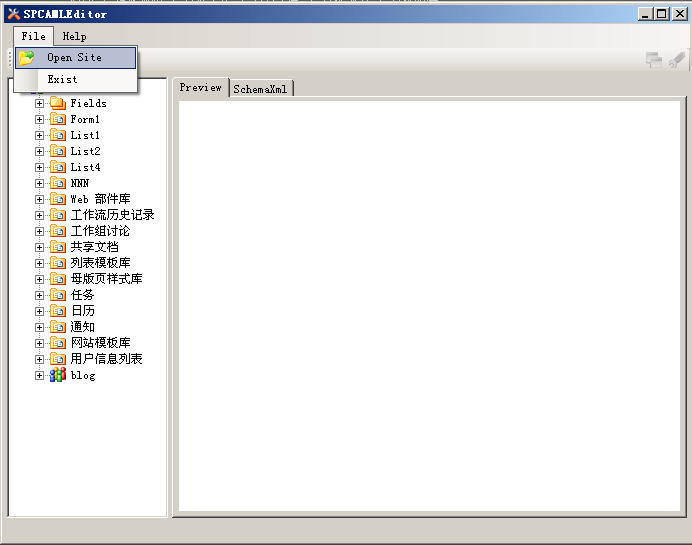Image resolution: width=692 pixels, height=545 pixels.
Task: Select the 通知 tree item
Action: pyautogui.click(x=83, y=327)
